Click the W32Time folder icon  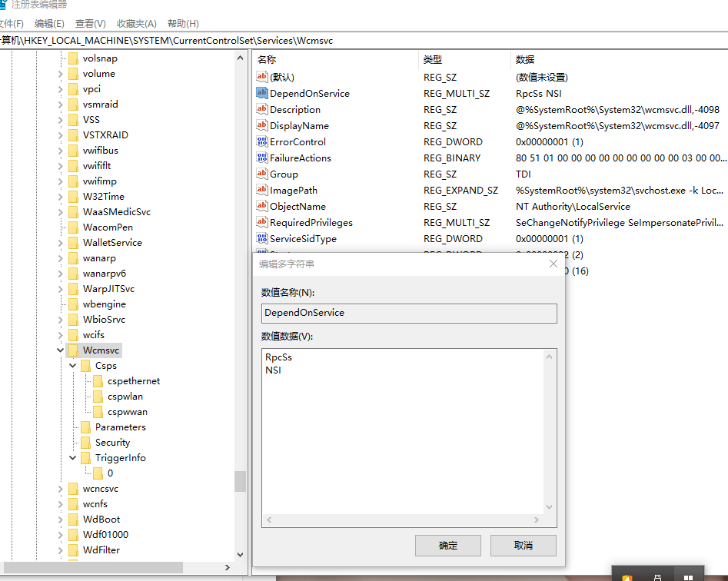pyautogui.click(x=73, y=196)
